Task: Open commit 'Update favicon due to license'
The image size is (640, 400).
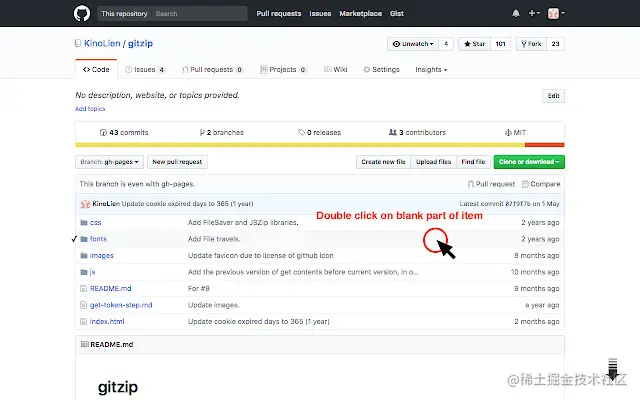Action: [x=260, y=256]
